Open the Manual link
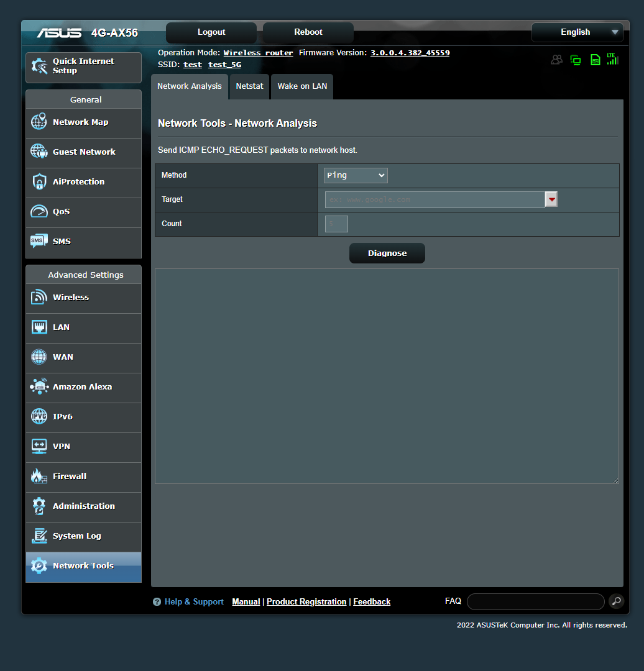This screenshot has height=671, width=644. [246, 601]
